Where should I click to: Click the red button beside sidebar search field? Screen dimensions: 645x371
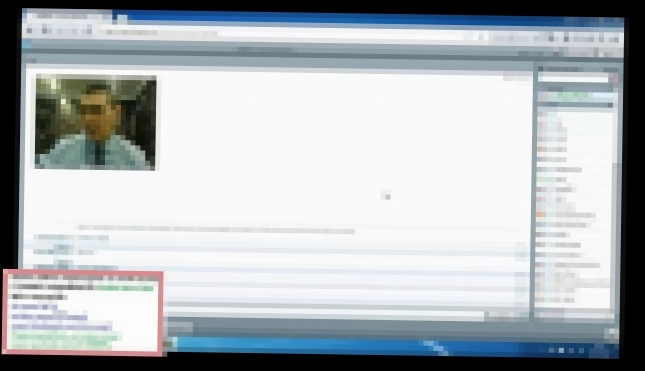coord(614,78)
